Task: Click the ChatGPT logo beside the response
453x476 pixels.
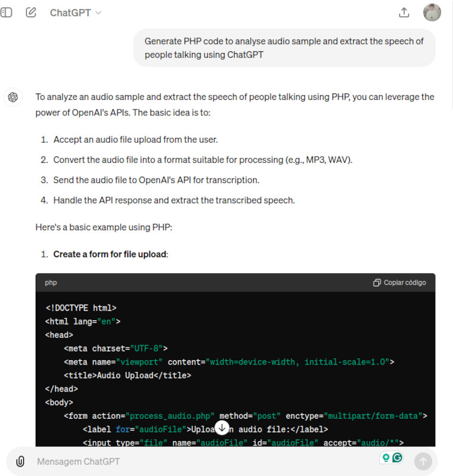Action: click(13, 97)
